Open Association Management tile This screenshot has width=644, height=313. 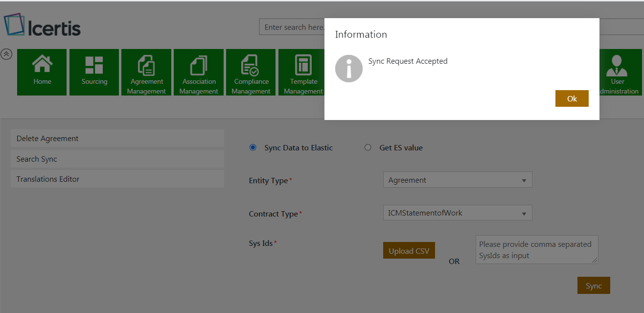pyautogui.click(x=199, y=72)
